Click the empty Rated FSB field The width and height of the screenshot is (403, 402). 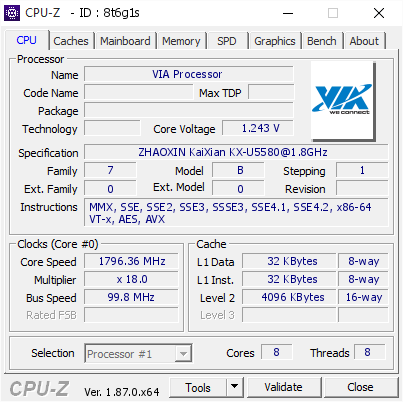[131, 315]
